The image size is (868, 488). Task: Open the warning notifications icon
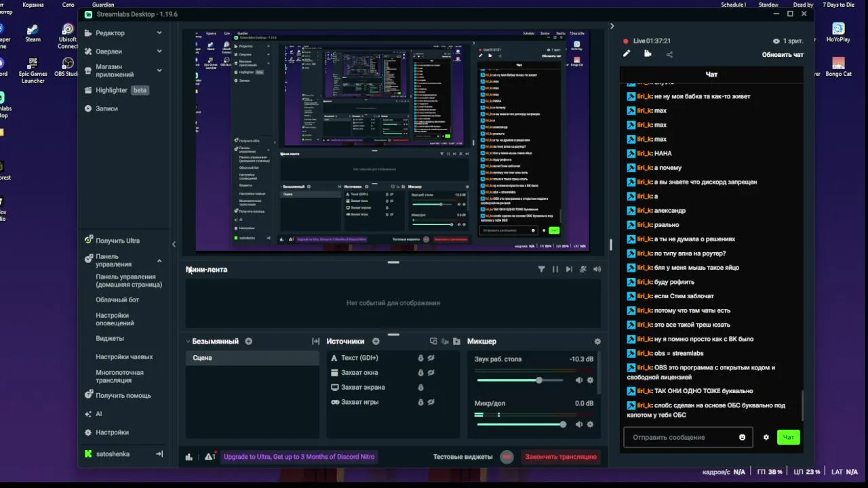(x=210, y=456)
